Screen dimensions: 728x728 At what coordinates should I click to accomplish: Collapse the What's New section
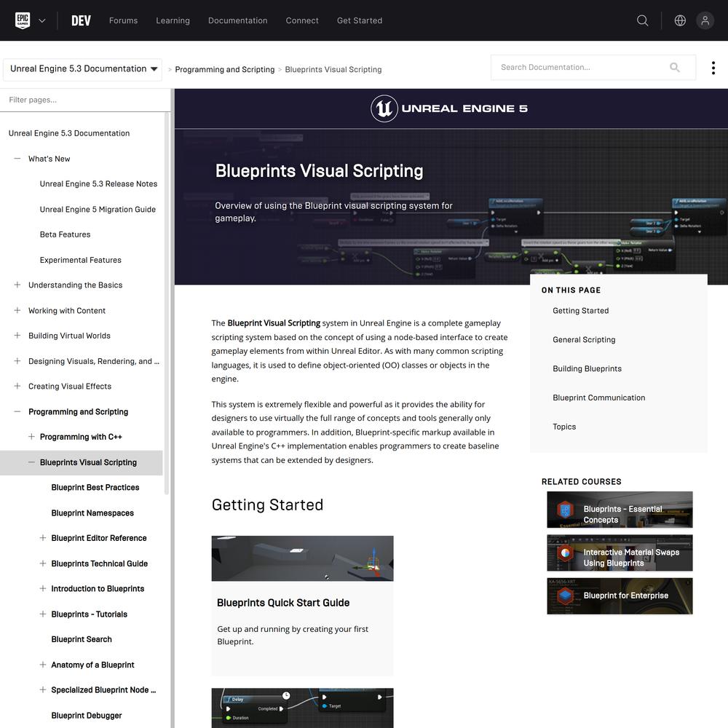pyautogui.click(x=17, y=158)
